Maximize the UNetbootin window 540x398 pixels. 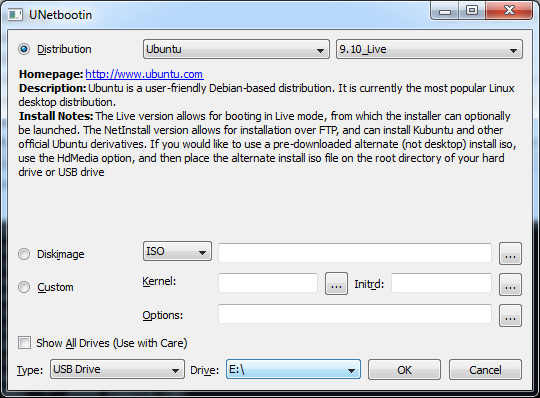click(x=472, y=11)
